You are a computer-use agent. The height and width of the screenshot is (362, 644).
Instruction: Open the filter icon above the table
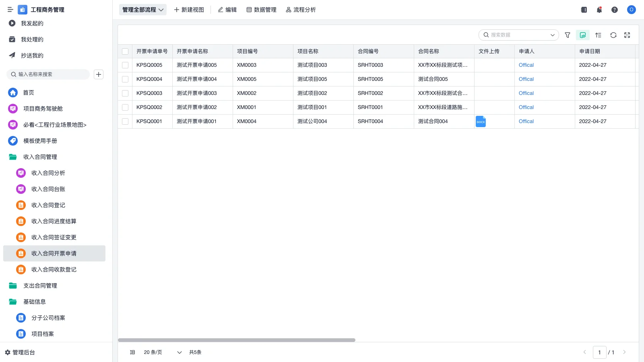pyautogui.click(x=567, y=35)
